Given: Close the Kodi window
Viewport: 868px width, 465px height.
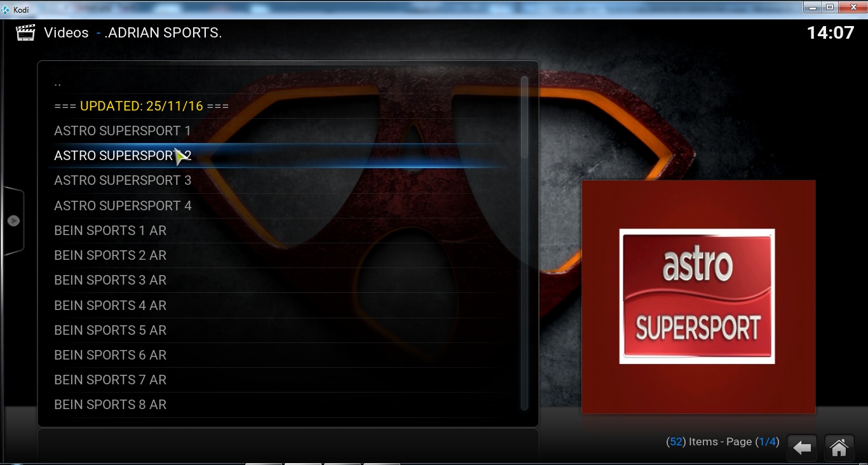Looking at the screenshot, I should tap(851, 7).
